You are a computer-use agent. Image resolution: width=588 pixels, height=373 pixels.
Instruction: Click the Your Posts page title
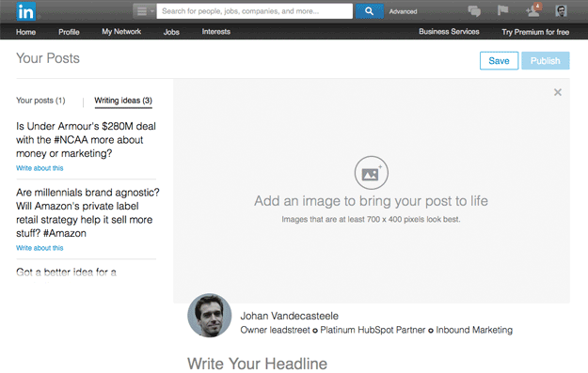tap(48, 58)
